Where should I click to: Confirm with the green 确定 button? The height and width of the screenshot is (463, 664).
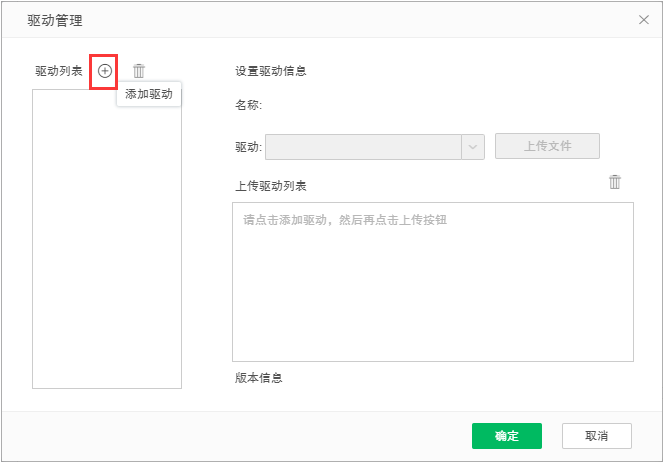[x=506, y=436]
